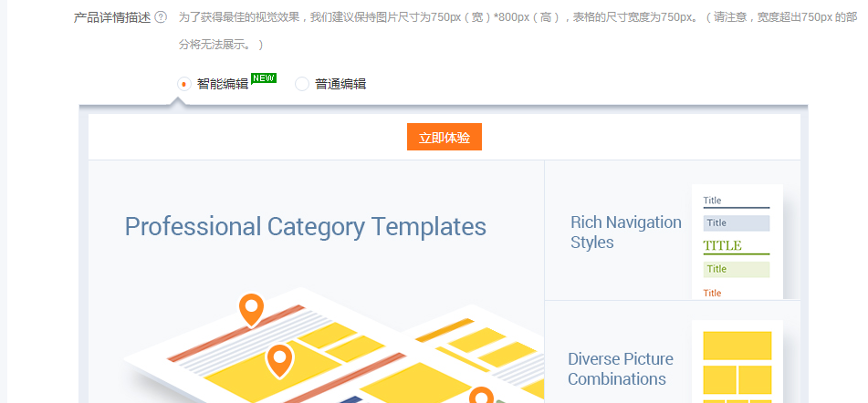Click the green NEW badge
This screenshot has width=868, height=403.
click(264, 78)
